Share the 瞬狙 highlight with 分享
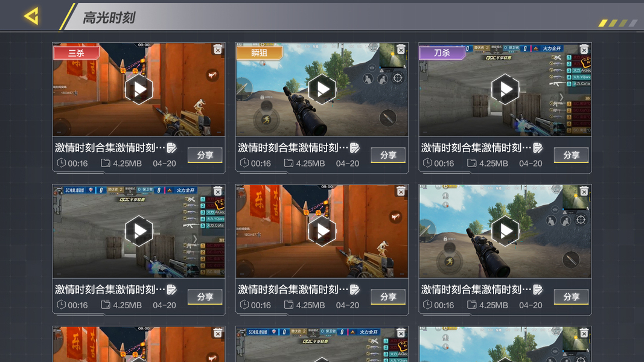This screenshot has width=644, height=362. (388, 155)
